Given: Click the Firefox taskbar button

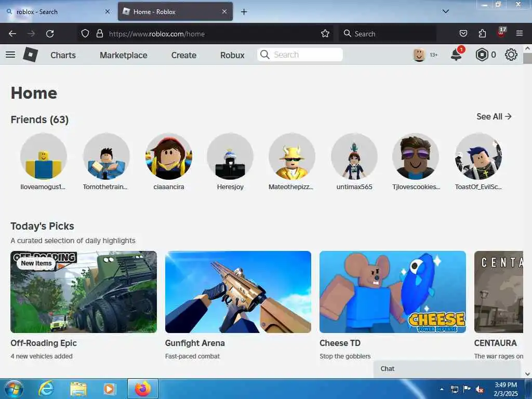Looking at the screenshot, I should [x=143, y=389].
